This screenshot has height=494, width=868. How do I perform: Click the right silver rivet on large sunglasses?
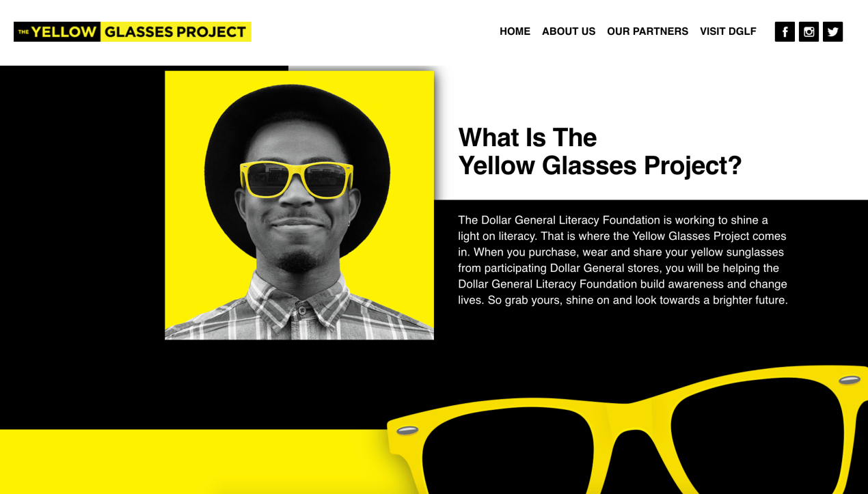tap(850, 380)
